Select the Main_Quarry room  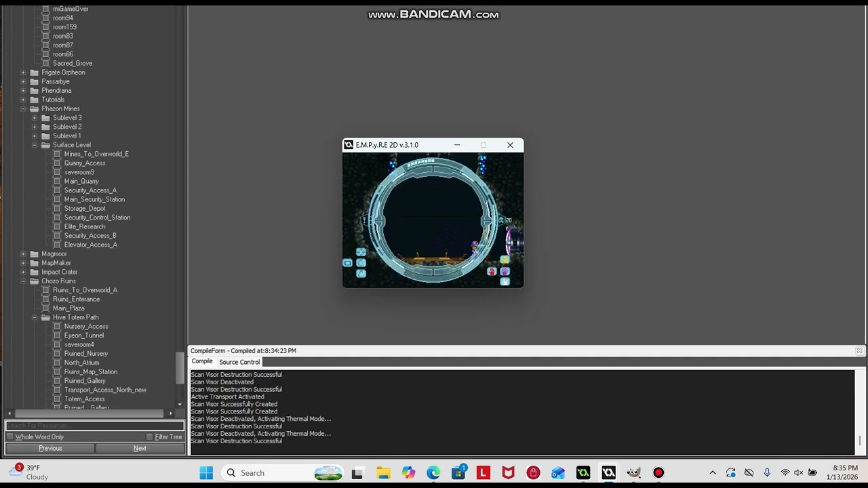(81, 181)
